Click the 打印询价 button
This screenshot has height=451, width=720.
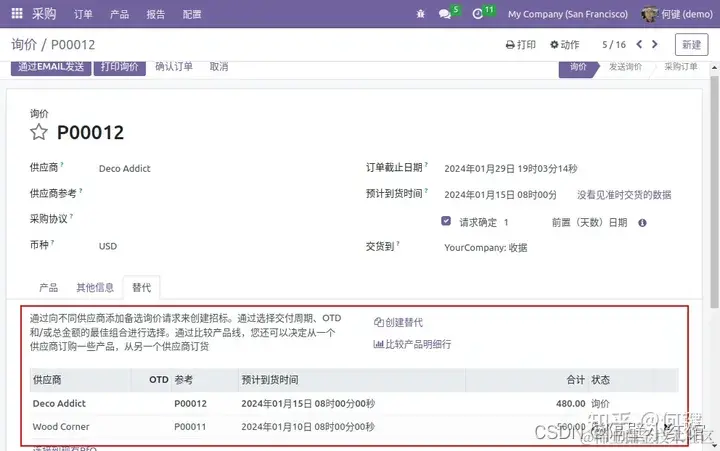119,67
